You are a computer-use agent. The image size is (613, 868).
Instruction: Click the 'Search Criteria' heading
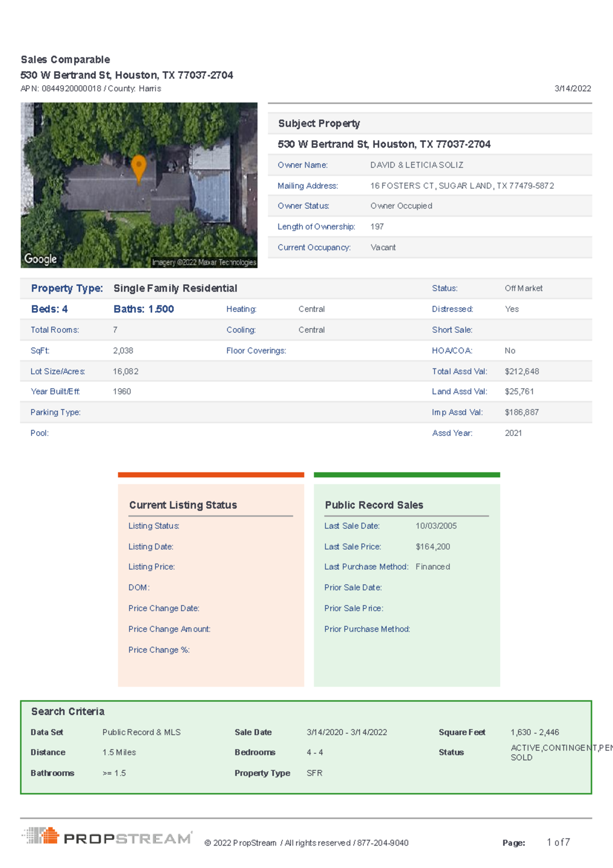coord(67,712)
